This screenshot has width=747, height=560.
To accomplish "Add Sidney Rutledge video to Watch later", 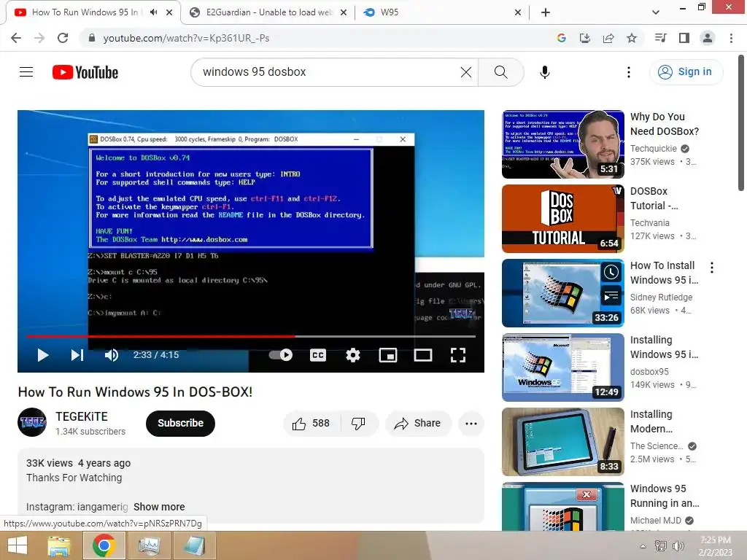I will [611, 273].
